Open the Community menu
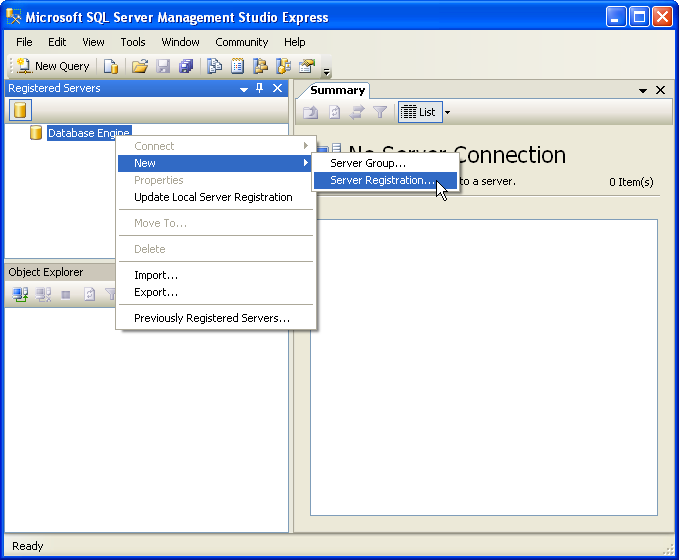Image resolution: width=679 pixels, height=560 pixels. (x=242, y=42)
